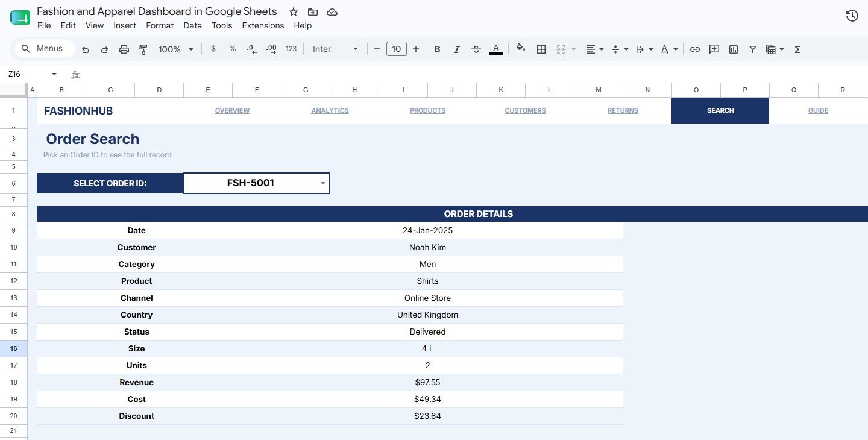Viewport: 868px width, 440px height.
Task: Open the Tools menu
Action: pyautogui.click(x=222, y=25)
